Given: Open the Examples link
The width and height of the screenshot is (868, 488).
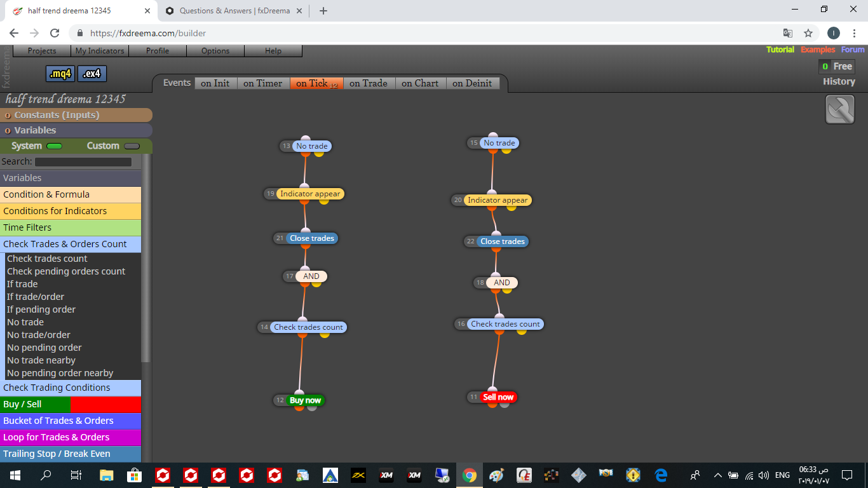Looking at the screenshot, I should (818, 50).
